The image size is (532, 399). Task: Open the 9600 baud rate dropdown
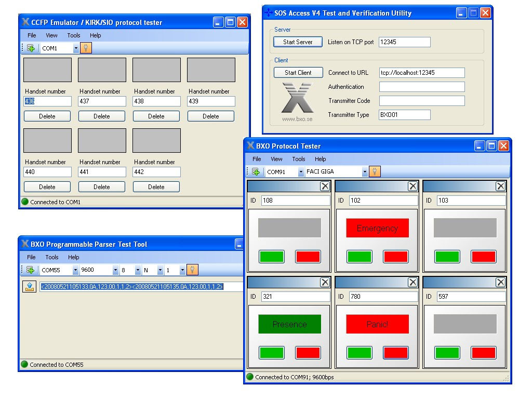(x=115, y=270)
